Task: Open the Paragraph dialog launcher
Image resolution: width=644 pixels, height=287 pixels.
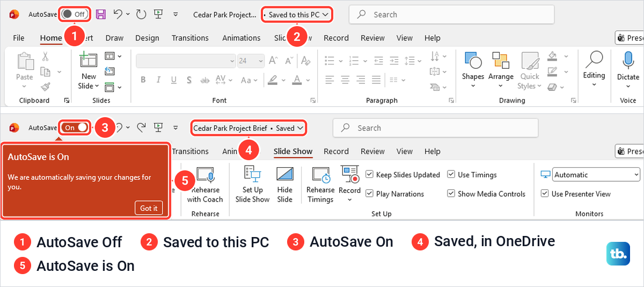Action: coord(452,101)
